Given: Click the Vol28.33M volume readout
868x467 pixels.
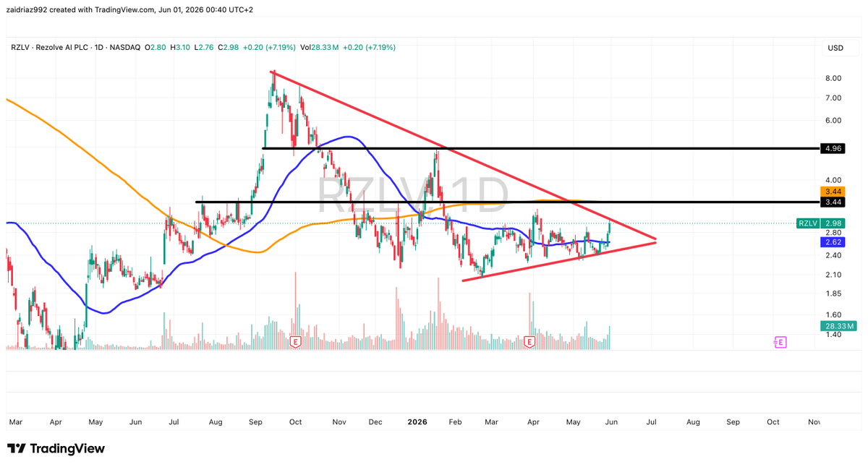Looking at the screenshot, I should click(x=320, y=48).
